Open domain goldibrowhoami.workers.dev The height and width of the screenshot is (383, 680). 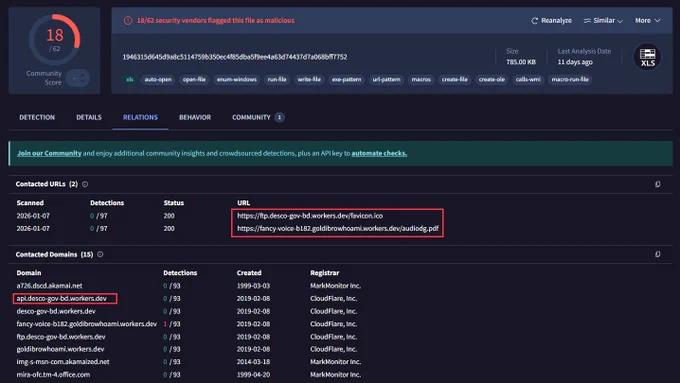coord(60,349)
